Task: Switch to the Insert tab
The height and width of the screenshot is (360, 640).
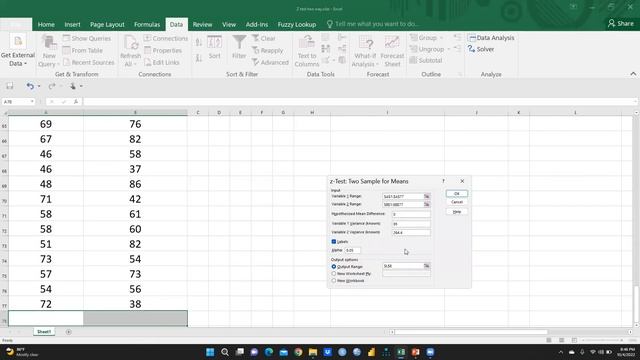Action: (x=72, y=24)
